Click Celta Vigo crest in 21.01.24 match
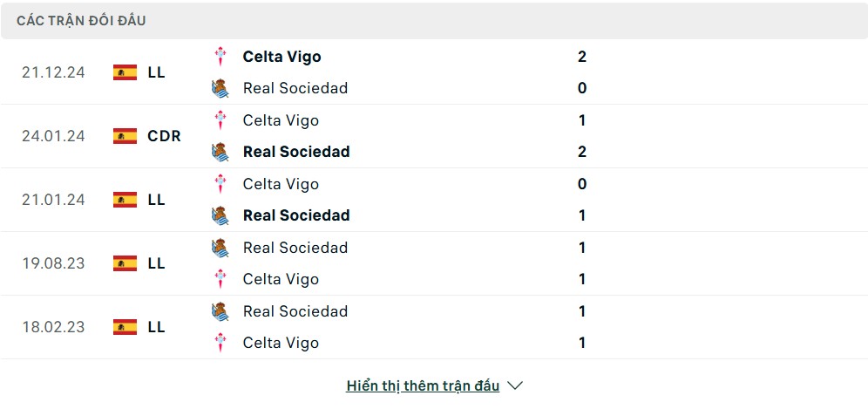This screenshot has height=409, width=868. 220,184
